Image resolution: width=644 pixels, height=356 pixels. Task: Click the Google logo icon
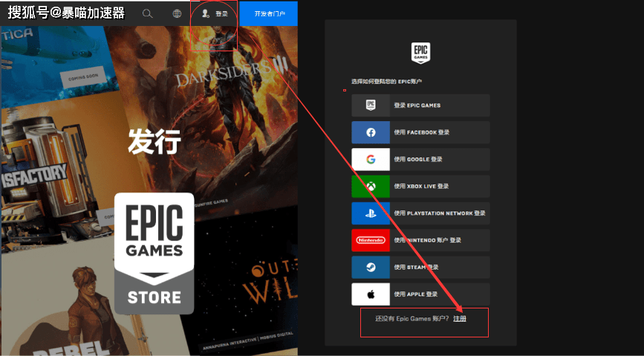371,159
